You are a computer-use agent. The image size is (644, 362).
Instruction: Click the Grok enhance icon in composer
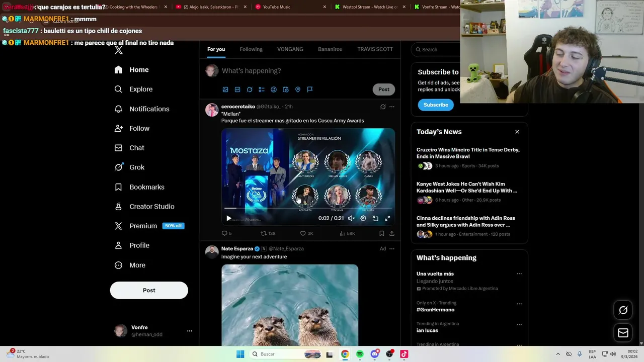click(x=250, y=89)
